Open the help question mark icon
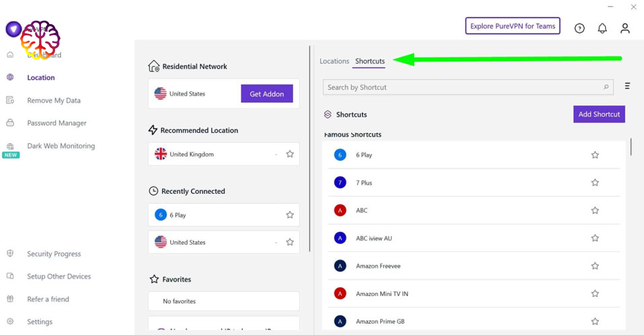 tap(579, 28)
